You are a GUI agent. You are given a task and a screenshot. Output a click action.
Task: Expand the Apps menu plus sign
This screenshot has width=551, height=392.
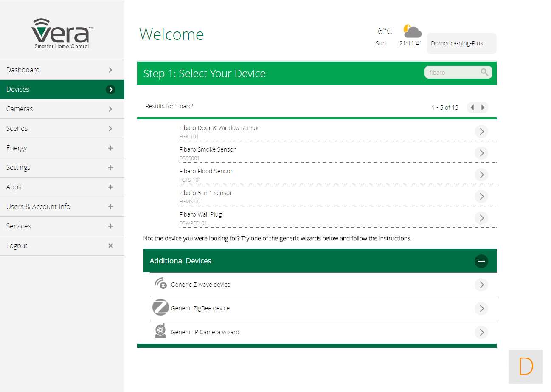click(x=110, y=187)
